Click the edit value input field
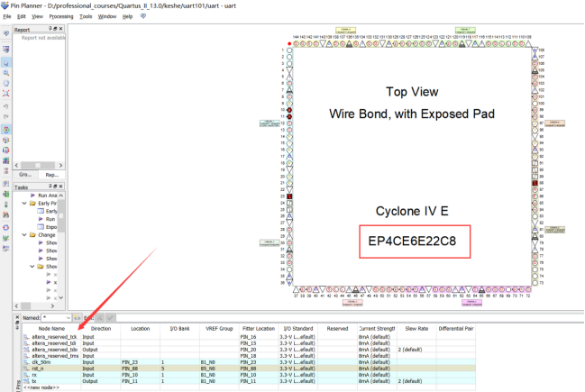The height and width of the screenshot is (392, 585). click(351, 318)
